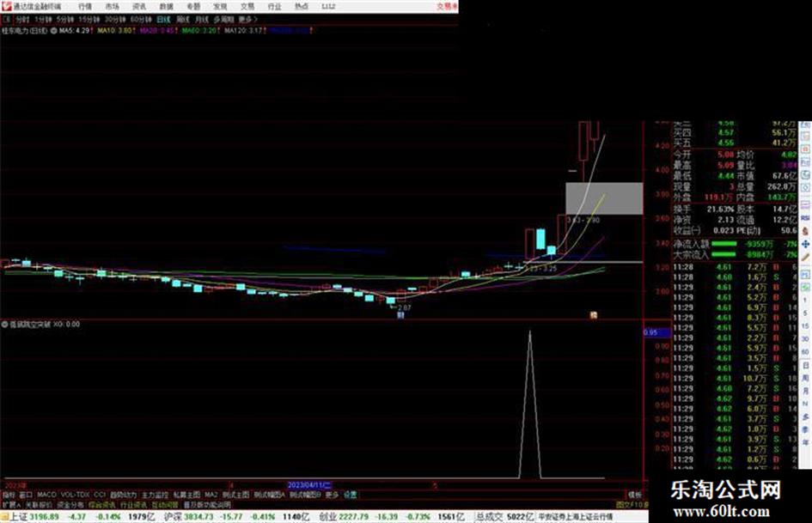Screen dimensions: 812x523
Task: Open the L1L2 menu item
Action: [x=328, y=7]
